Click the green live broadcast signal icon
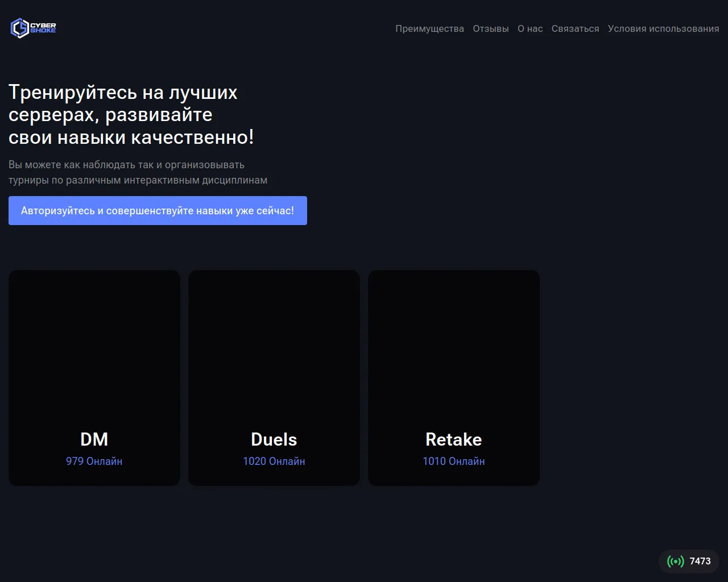 (675, 562)
